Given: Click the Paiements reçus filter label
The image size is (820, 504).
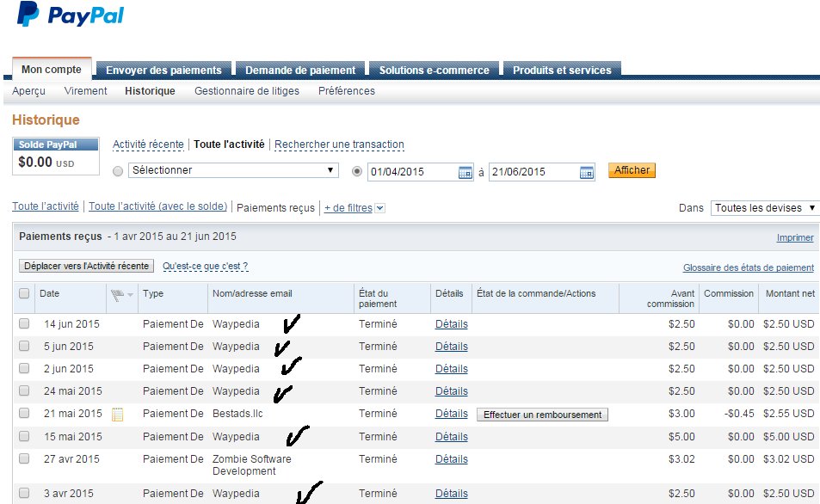Looking at the screenshot, I should [x=275, y=208].
